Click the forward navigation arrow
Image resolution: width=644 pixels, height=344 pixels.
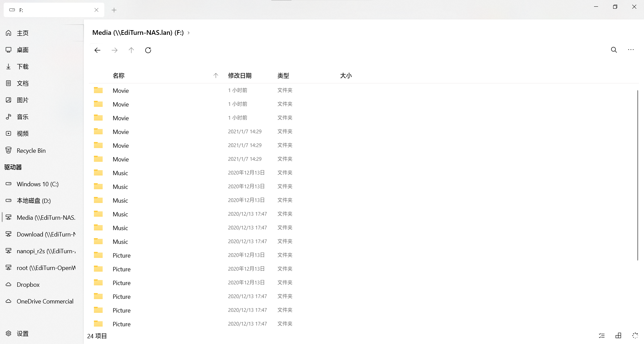coord(114,50)
